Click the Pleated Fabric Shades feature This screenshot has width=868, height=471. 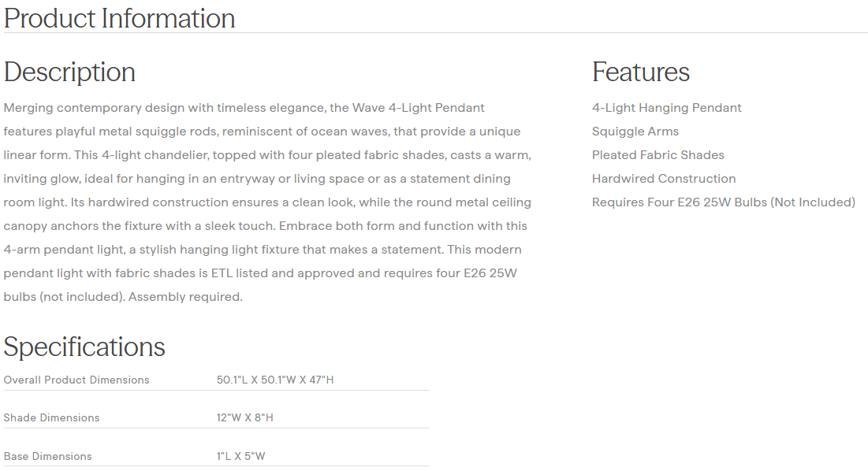click(x=658, y=155)
